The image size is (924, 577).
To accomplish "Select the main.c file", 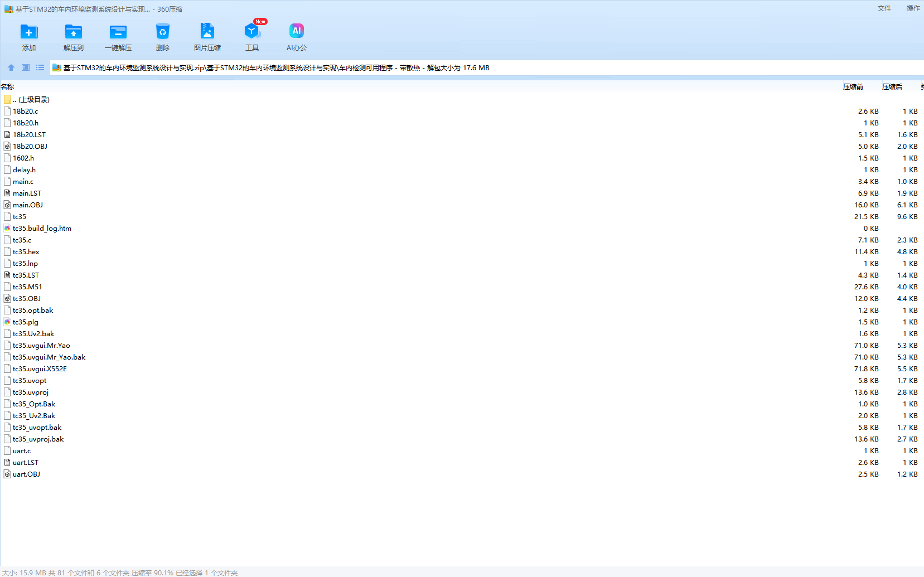I will coord(23,182).
